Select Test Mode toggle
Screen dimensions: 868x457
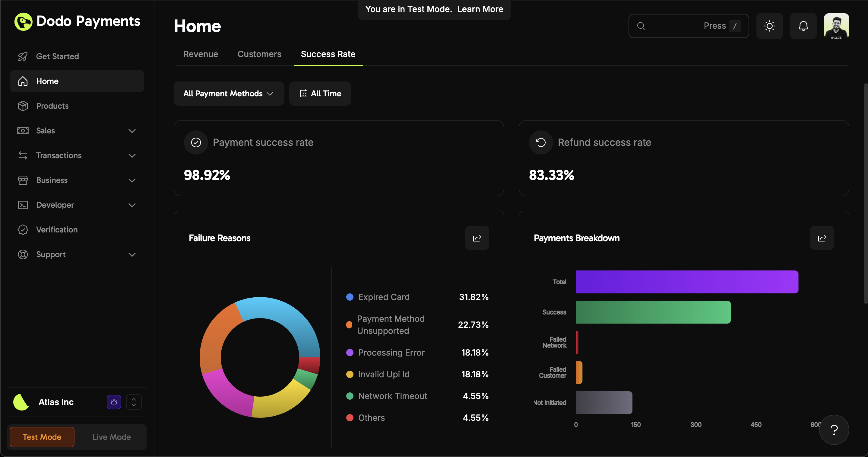coord(42,437)
